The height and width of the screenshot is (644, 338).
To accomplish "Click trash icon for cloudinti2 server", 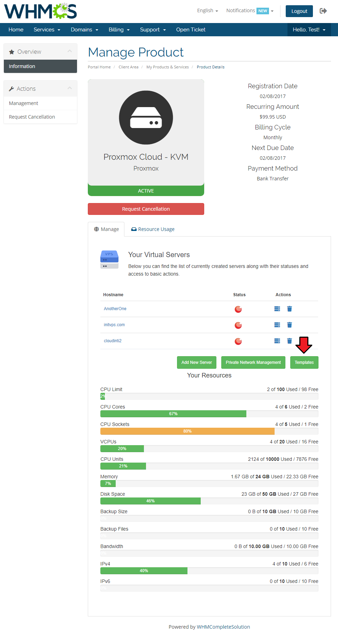I will pos(289,341).
